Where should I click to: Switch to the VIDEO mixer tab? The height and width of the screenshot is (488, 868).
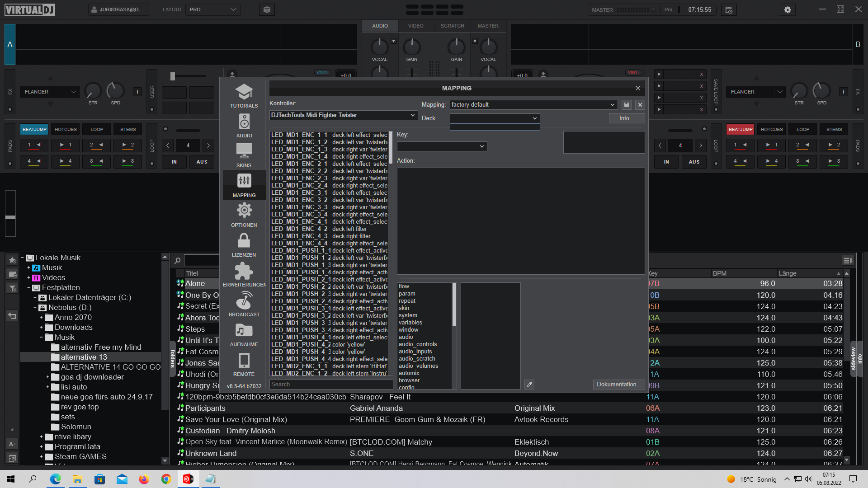tap(416, 26)
